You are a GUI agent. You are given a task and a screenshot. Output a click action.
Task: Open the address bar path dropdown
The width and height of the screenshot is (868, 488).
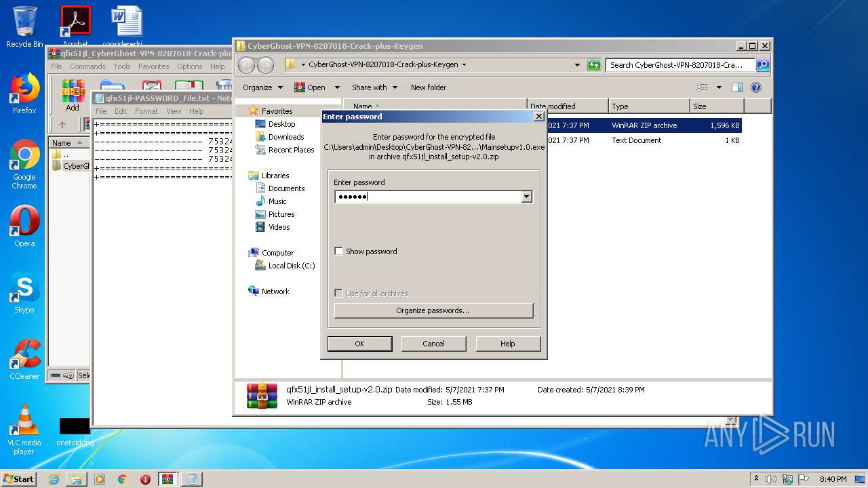577,65
